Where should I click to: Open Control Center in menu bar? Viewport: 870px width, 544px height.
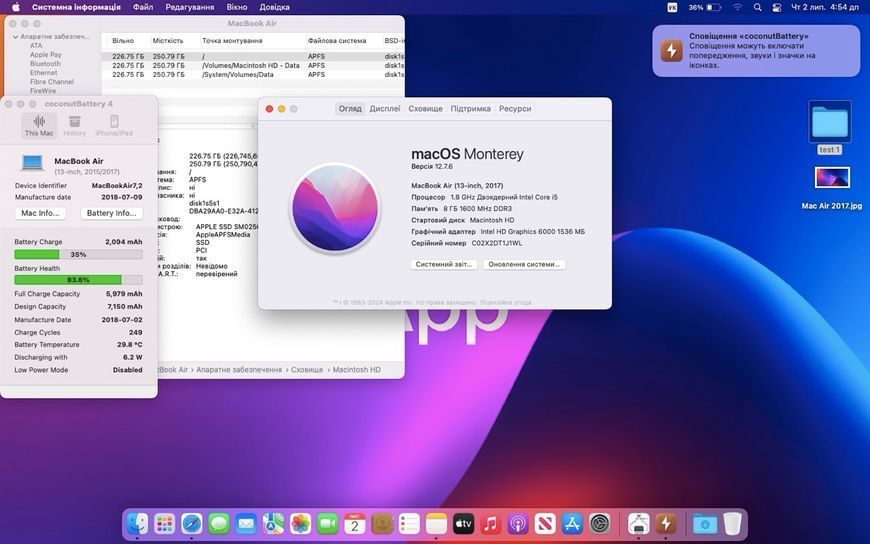(x=777, y=7)
